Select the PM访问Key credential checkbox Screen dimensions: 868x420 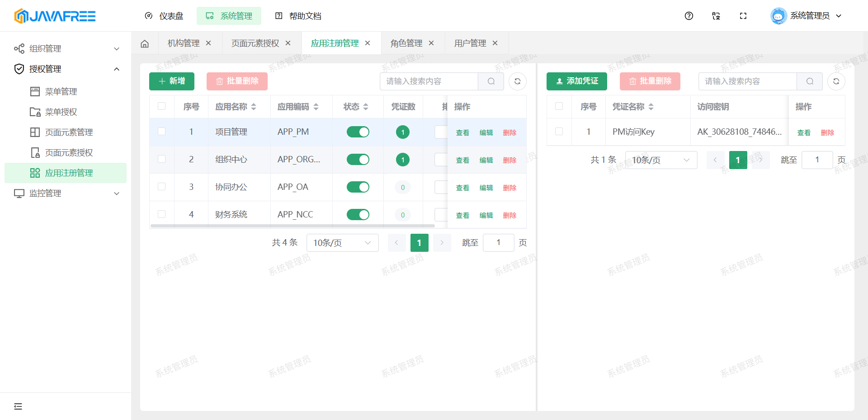[x=559, y=132]
